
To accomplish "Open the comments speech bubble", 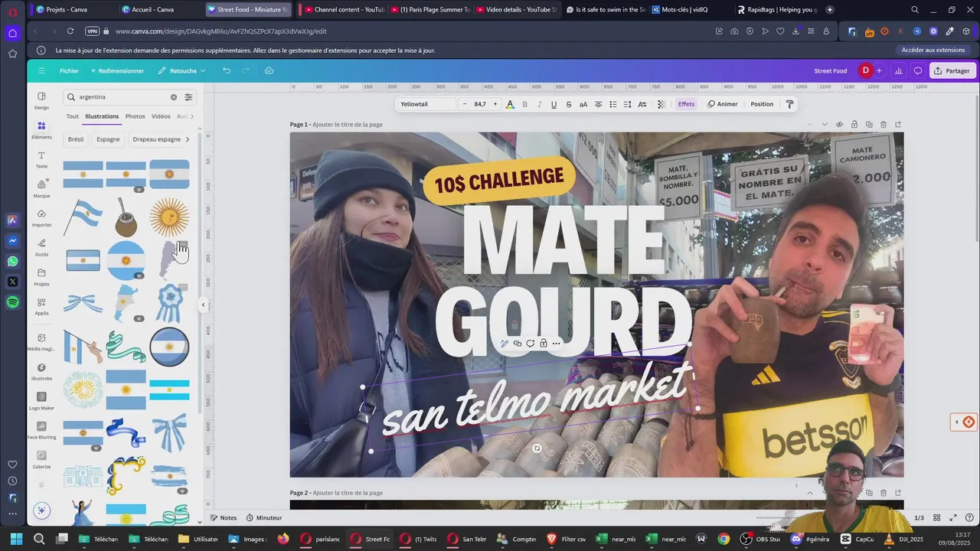I will click(918, 70).
